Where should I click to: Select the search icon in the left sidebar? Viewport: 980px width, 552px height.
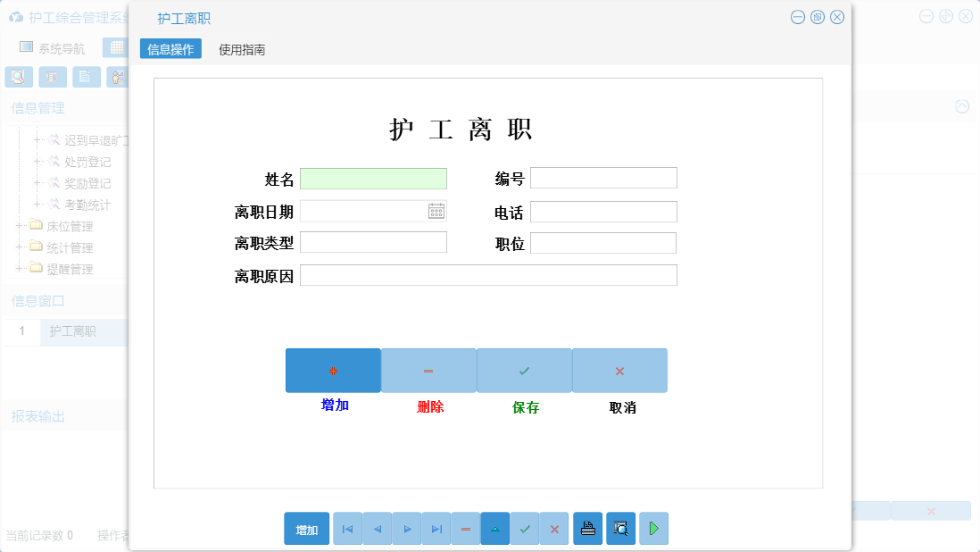tap(18, 77)
